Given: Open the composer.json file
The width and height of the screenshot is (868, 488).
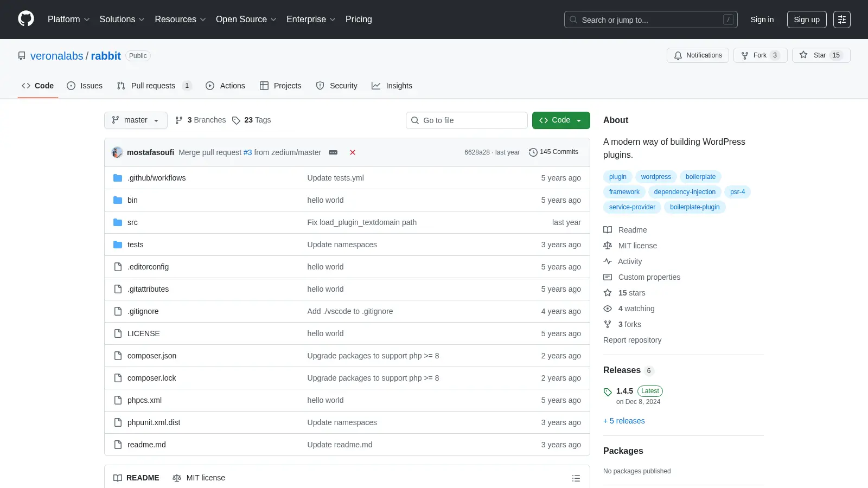Looking at the screenshot, I should click(x=152, y=356).
